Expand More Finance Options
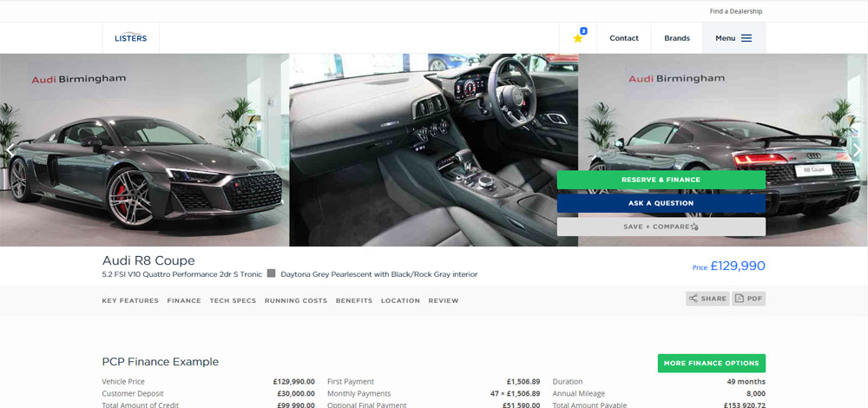This screenshot has width=868, height=408. point(711,363)
